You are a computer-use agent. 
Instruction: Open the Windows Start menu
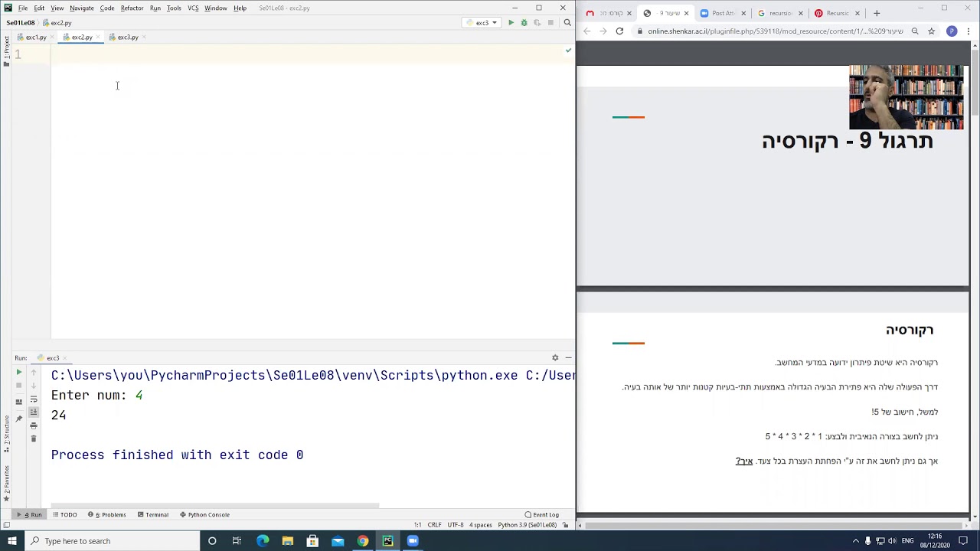click(11, 541)
